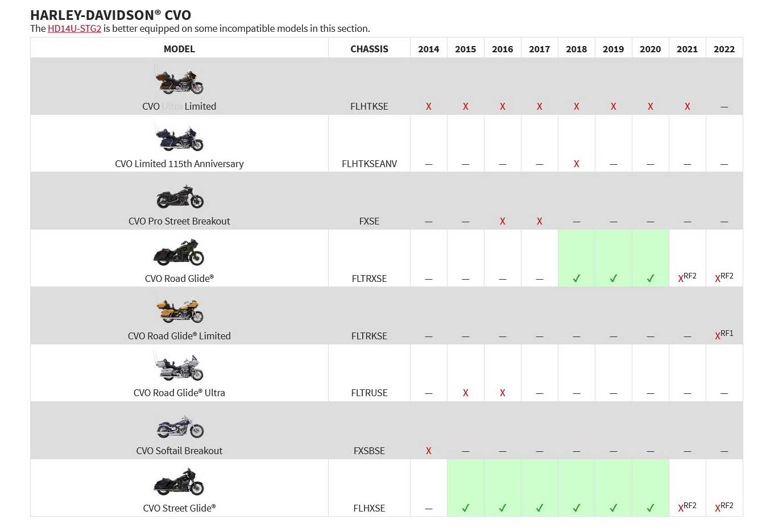
Task: Click the 2019 green checkmark for FLHXSE
Action: click(614, 508)
